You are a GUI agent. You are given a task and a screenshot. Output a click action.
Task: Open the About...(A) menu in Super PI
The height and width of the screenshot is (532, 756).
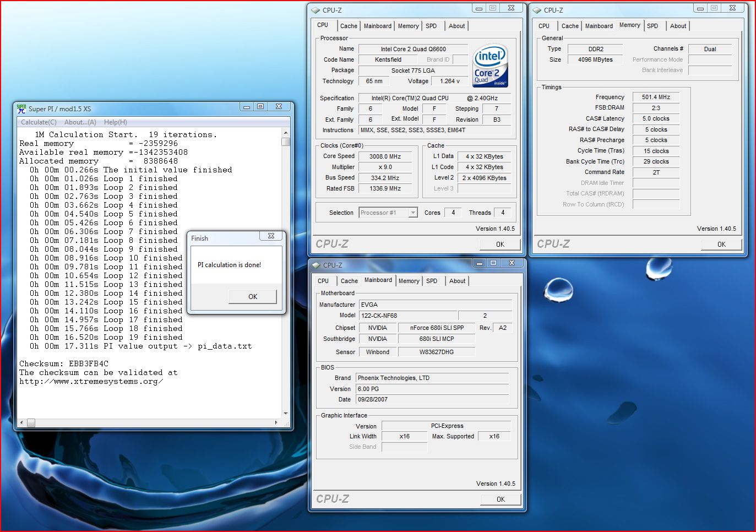[80, 122]
